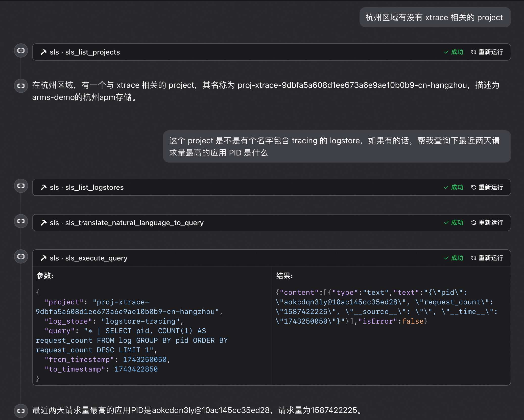
Task: Rerun the sls_list_logstores tool call
Action: (487, 187)
